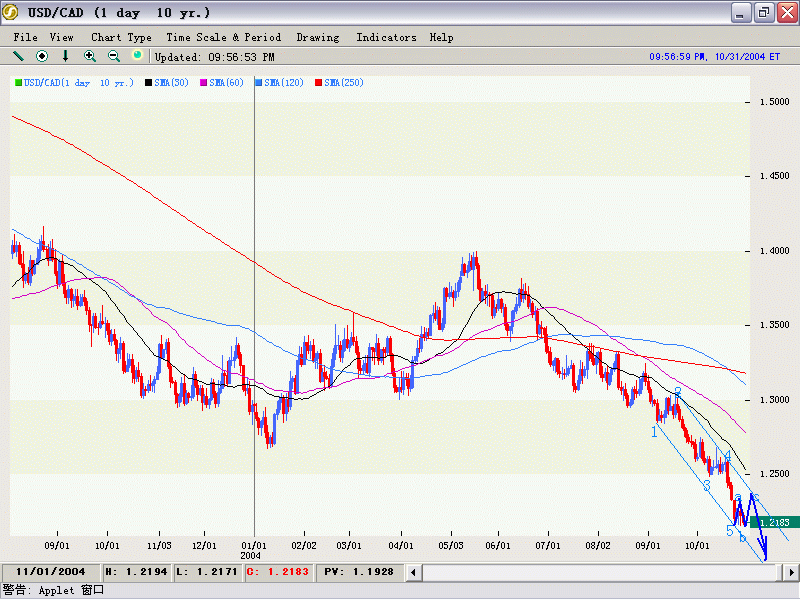Open the File menu
This screenshot has height=600, width=800.
point(25,37)
